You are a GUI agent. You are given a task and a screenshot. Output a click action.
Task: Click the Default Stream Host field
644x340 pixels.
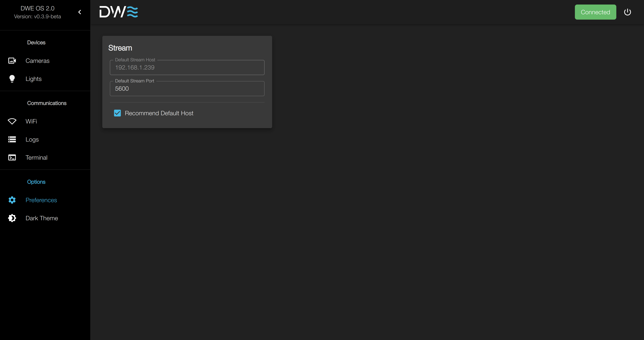coord(187,68)
